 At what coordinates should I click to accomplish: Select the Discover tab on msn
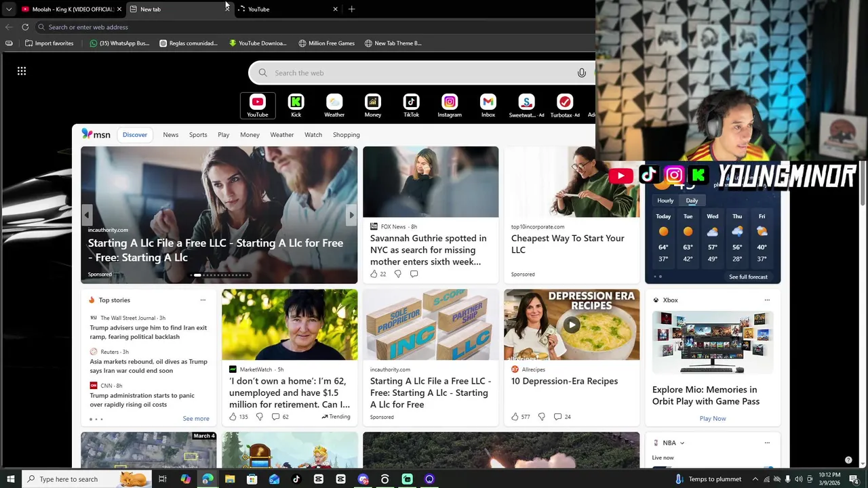(135, 135)
